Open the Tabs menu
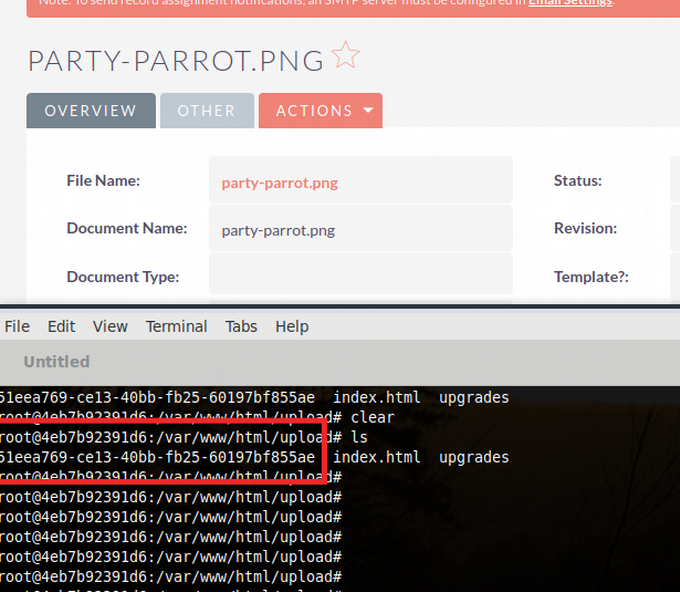 241,326
